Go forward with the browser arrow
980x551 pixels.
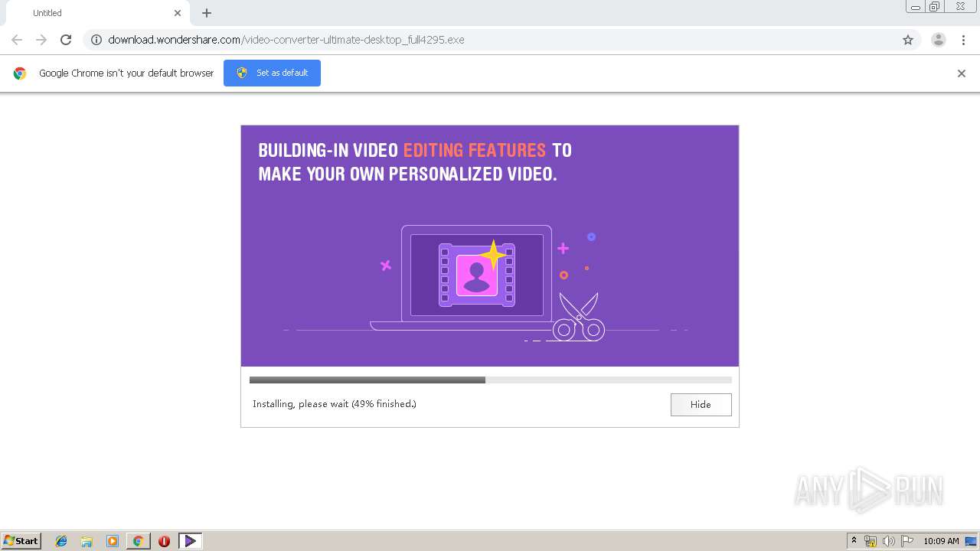[x=41, y=40]
